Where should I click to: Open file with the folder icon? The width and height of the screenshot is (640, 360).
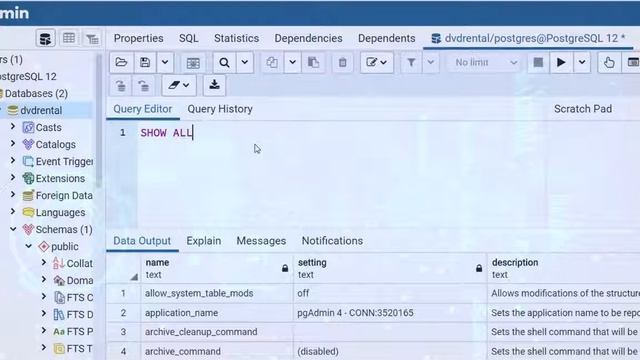(121, 62)
